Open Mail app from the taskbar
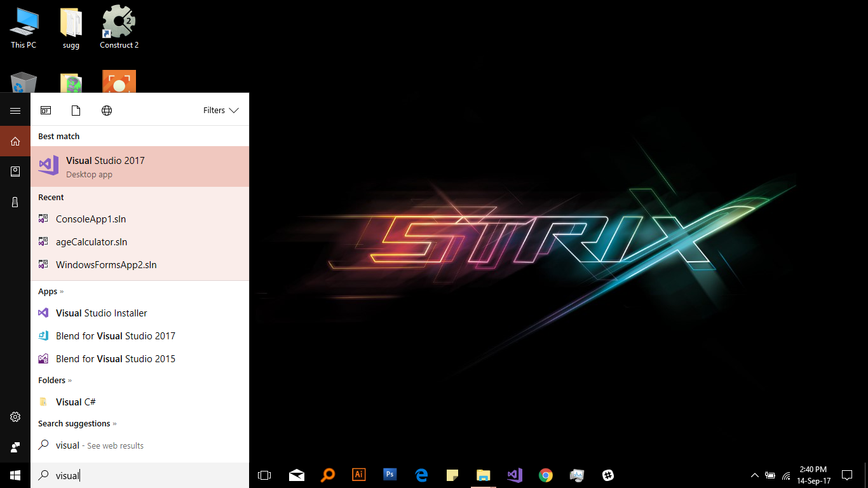The width and height of the screenshot is (868, 488). tap(296, 475)
